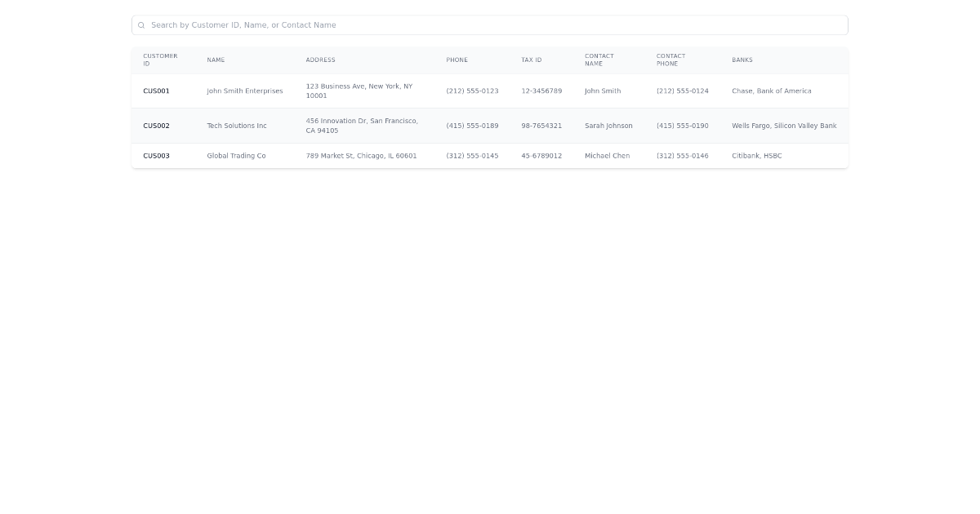
Task: Click the Chase, Bank of America cell
Action: [x=771, y=91]
